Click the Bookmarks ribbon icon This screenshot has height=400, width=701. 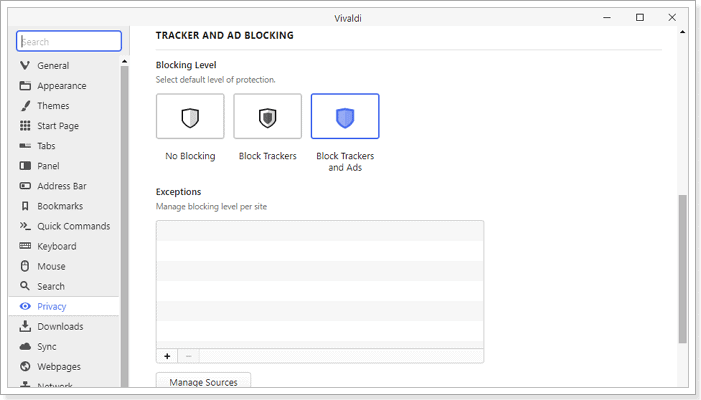pyautogui.click(x=25, y=206)
